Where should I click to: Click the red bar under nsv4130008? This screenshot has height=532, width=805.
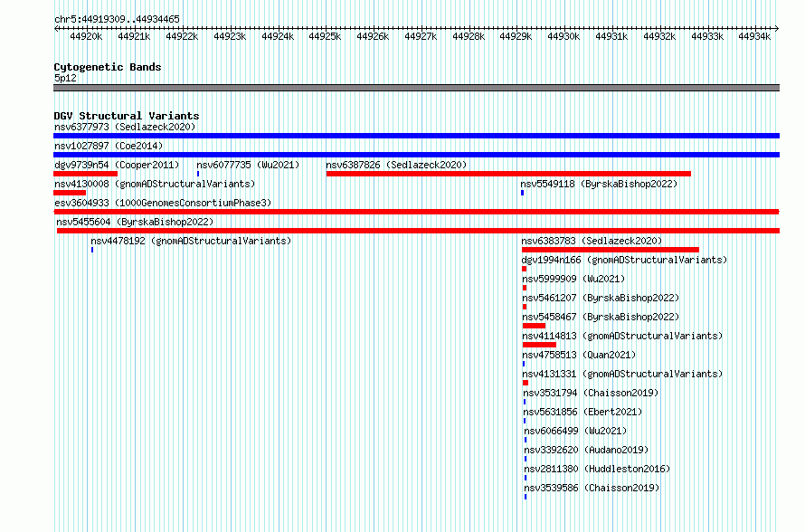tap(70, 193)
